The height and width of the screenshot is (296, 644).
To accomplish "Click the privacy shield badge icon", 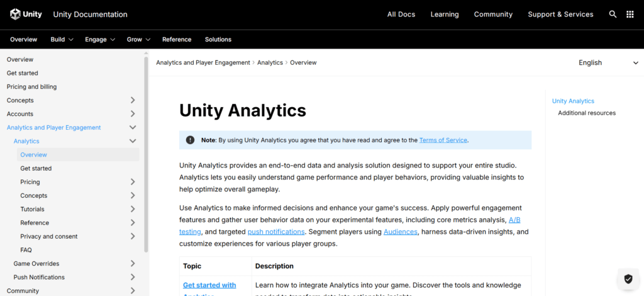I will coord(628,278).
